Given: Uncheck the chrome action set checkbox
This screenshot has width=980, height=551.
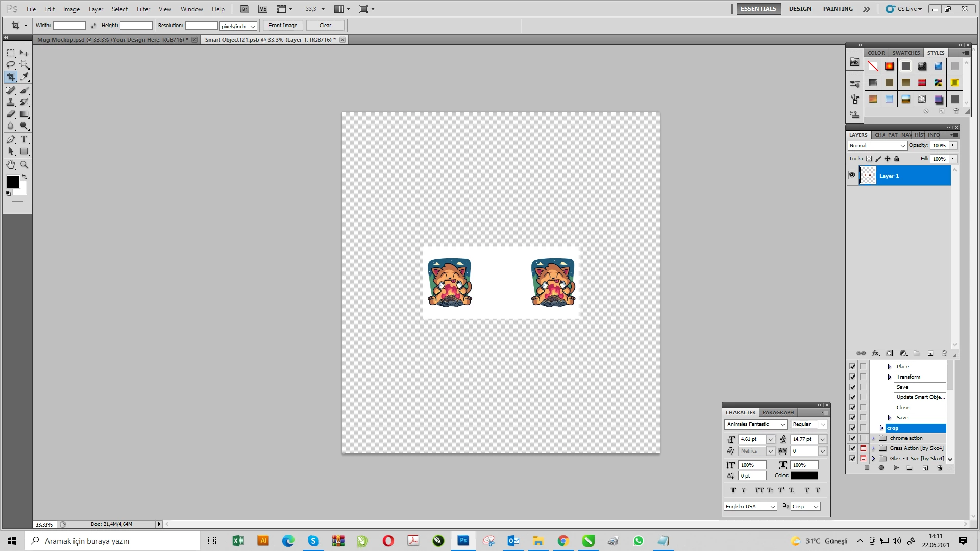Looking at the screenshot, I should [852, 438].
